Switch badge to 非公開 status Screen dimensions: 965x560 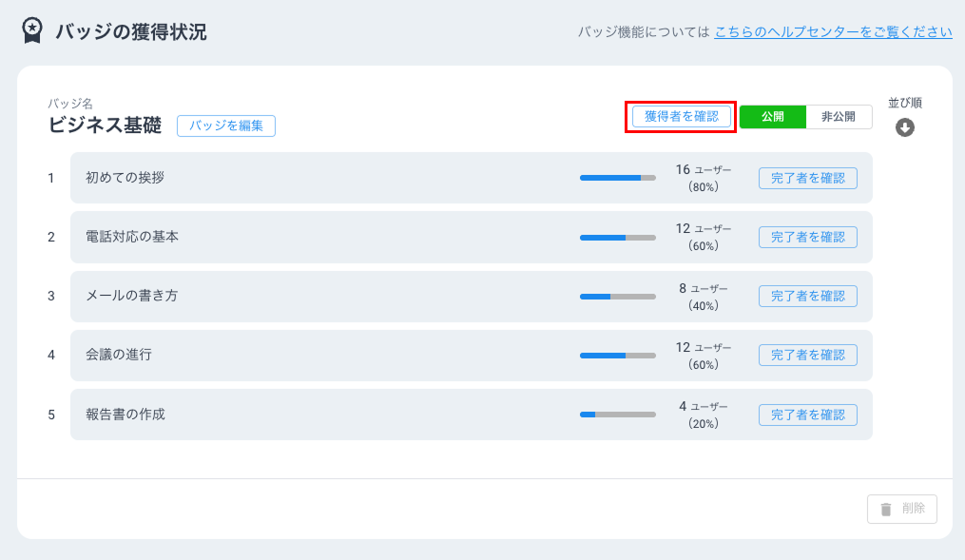(x=838, y=117)
